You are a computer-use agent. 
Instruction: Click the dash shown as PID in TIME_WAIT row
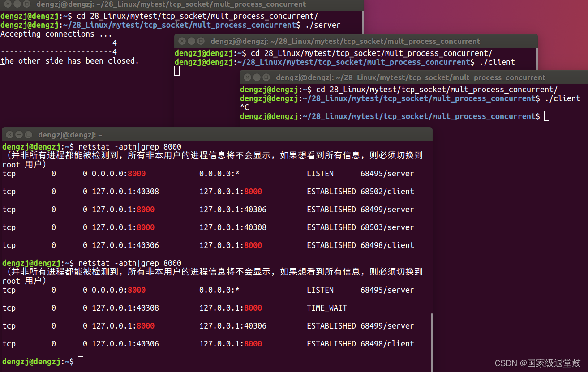pos(363,308)
